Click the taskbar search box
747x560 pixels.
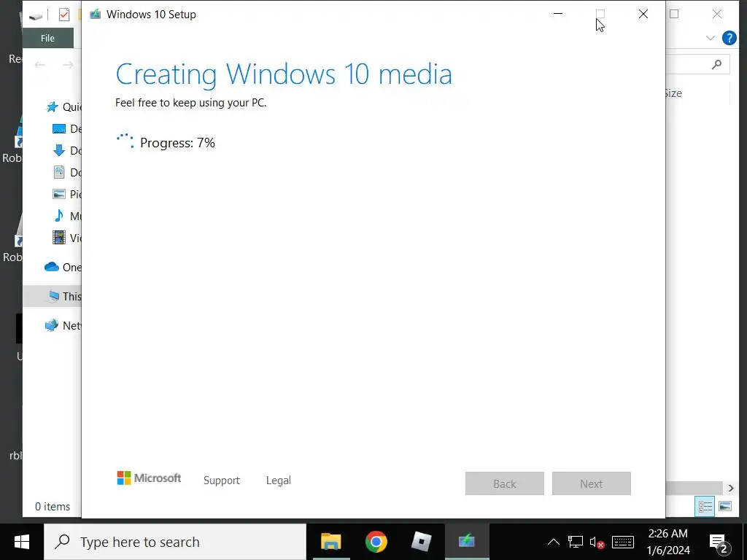(x=175, y=542)
